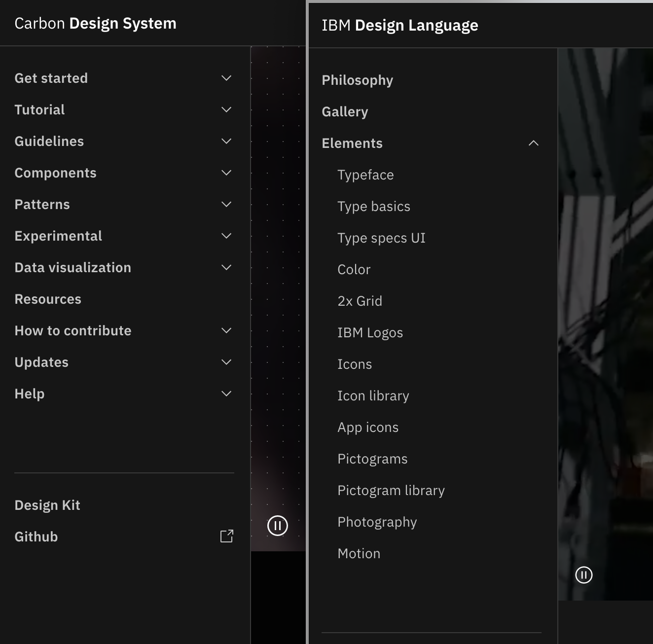Open the Pictogram library

pos(391,490)
